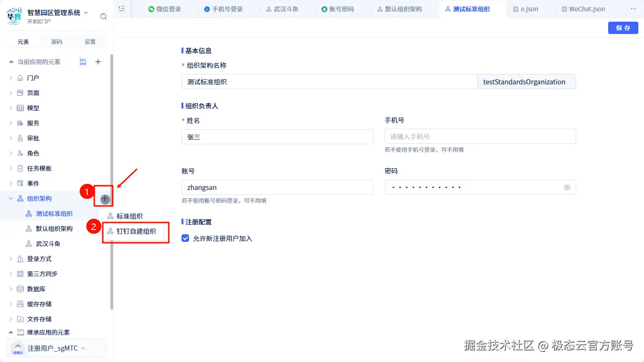Switch to the 账号密码 tab
This screenshot has width=644, height=362.
pyautogui.click(x=338, y=9)
